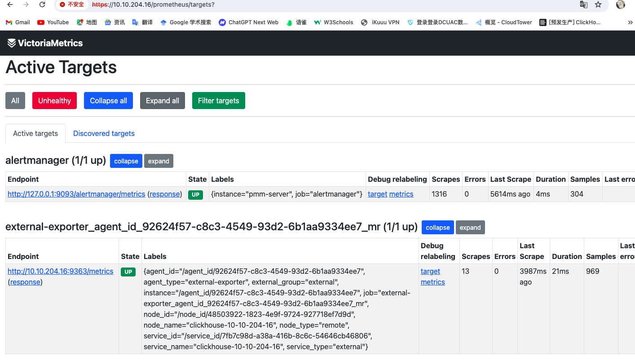
Task: Open Gmail from the bookmarks bar
Action: (x=18, y=22)
